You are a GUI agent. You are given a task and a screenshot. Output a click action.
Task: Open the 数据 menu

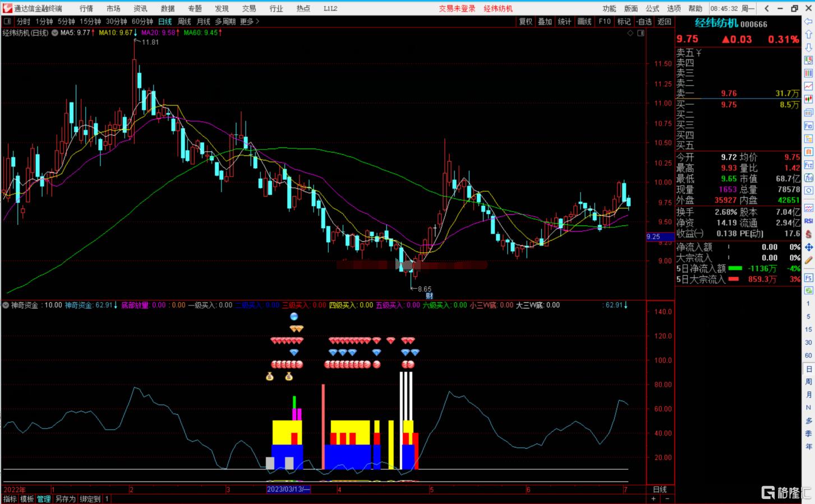click(x=167, y=8)
